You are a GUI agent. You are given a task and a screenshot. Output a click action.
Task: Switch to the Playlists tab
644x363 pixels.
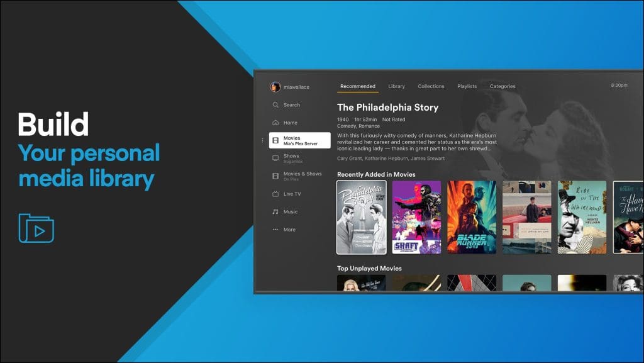467,86
